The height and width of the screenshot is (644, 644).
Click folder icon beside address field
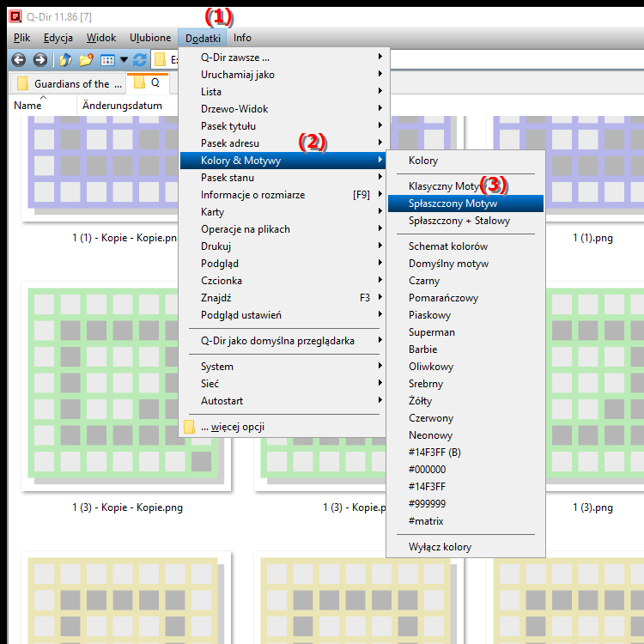point(160,60)
